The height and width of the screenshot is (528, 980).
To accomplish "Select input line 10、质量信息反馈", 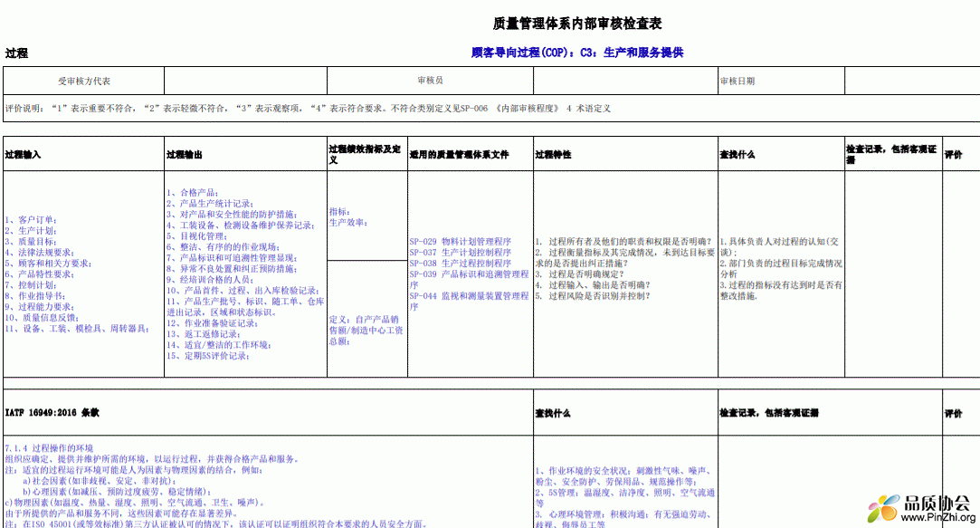I will coord(42,318).
